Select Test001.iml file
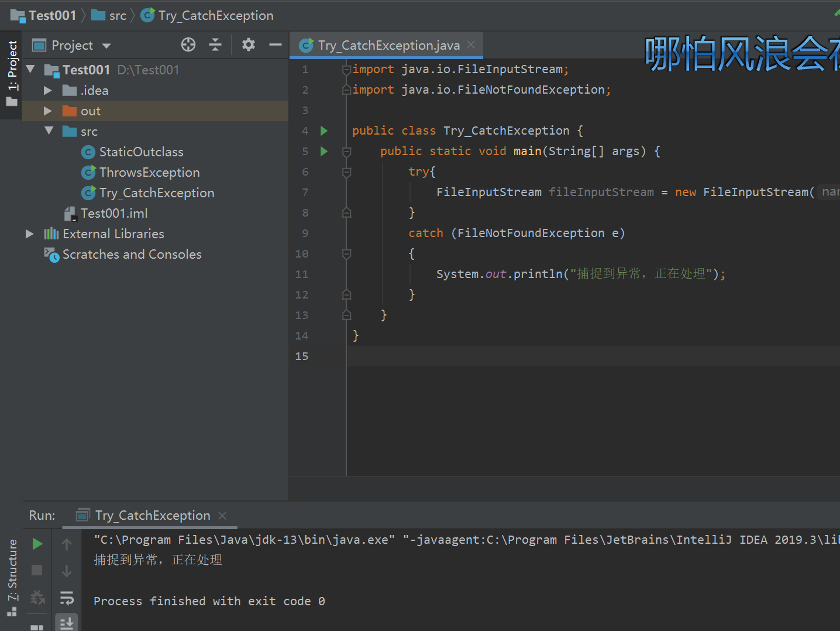Image resolution: width=840 pixels, height=631 pixels. click(x=113, y=214)
